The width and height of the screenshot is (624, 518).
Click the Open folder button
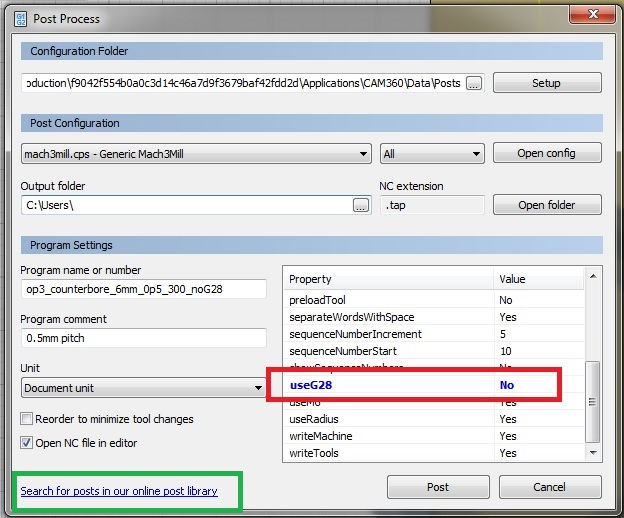(x=546, y=205)
